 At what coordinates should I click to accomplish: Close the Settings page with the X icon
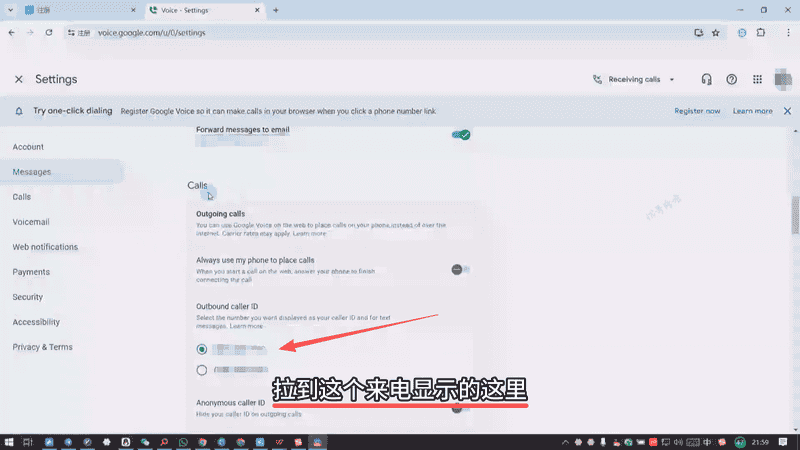click(19, 80)
